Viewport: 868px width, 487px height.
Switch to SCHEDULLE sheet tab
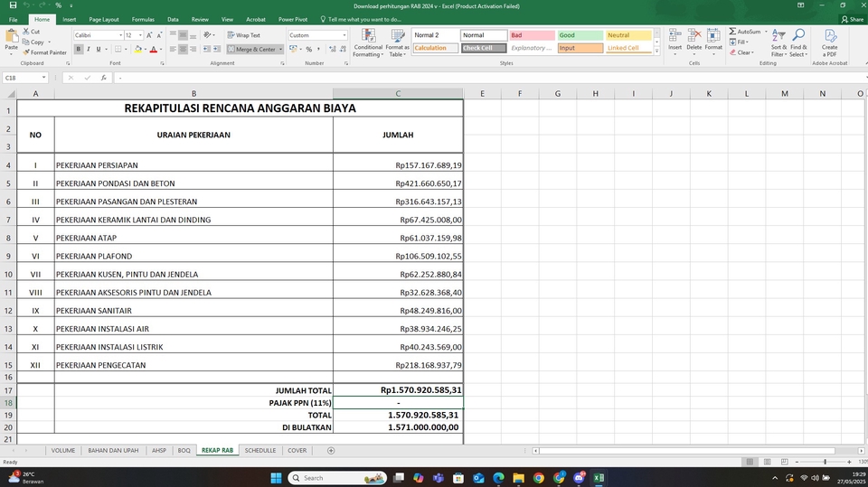pyautogui.click(x=260, y=451)
